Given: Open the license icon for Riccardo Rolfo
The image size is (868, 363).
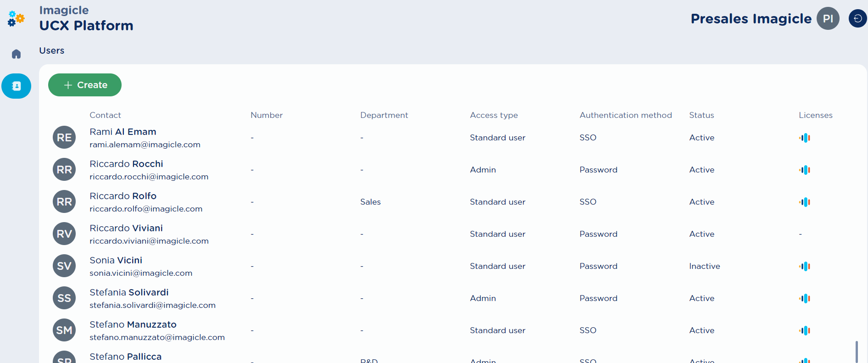Looking at the screenshot, I should pyautogui.click(x=805, y=202).
